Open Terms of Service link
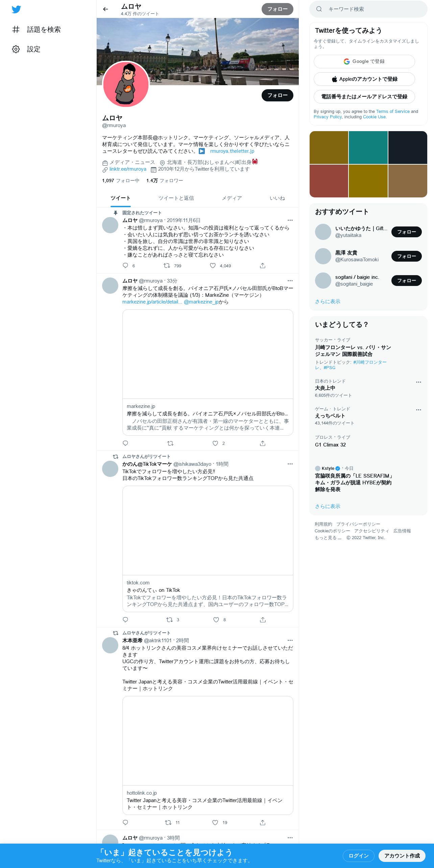 coord(393,111)
